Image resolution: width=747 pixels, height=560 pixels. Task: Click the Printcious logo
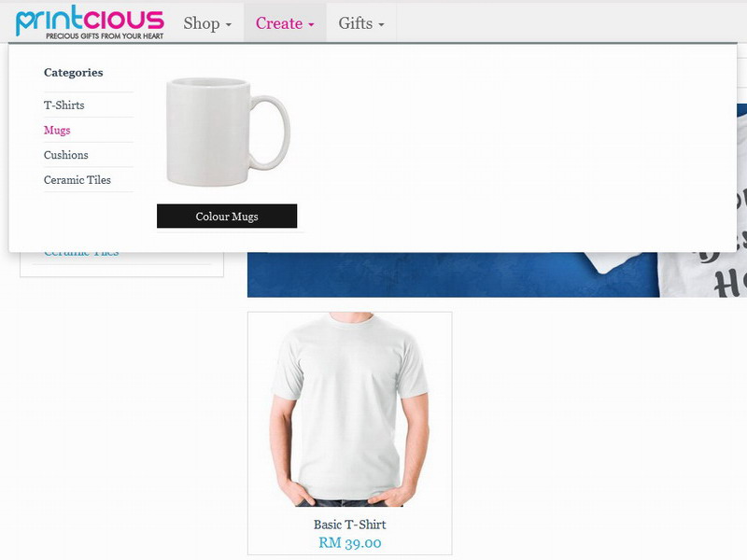pyautogui.click(x=90, y=21)
